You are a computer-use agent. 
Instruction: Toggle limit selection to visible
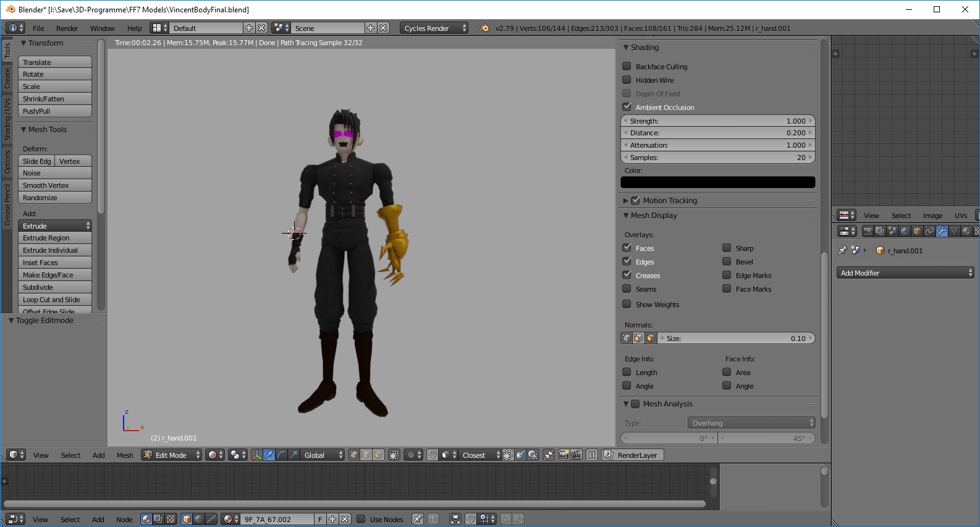tap(394, 455)
